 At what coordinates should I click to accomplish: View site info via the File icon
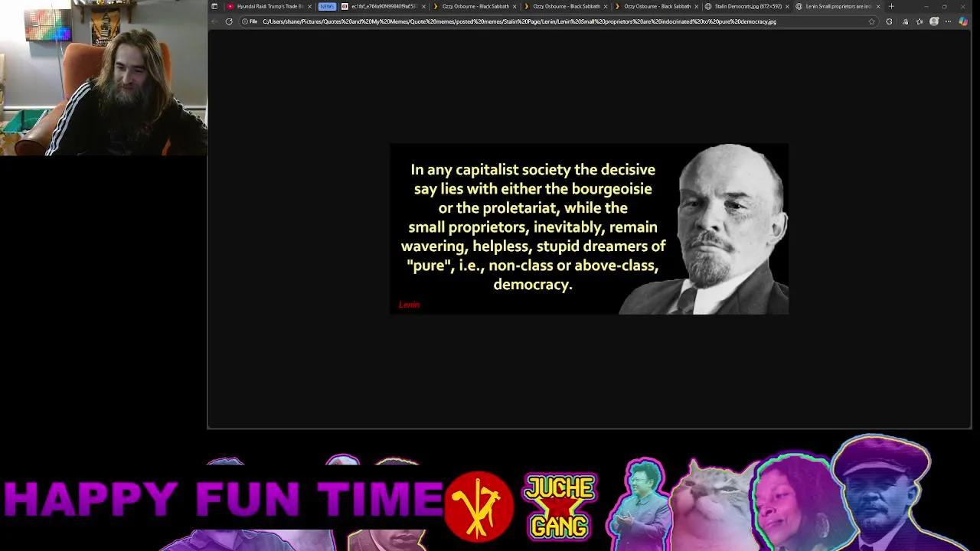[250, 21]
